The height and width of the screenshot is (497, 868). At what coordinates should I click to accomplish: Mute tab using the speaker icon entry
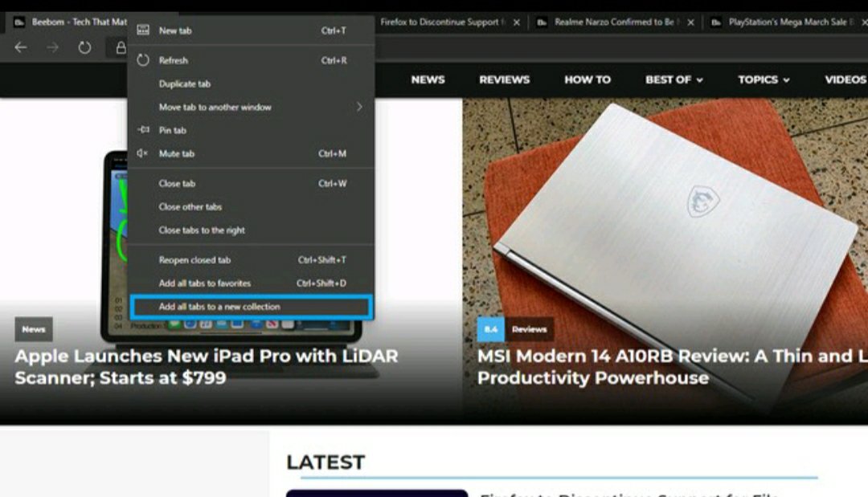(x=143, y=153)
